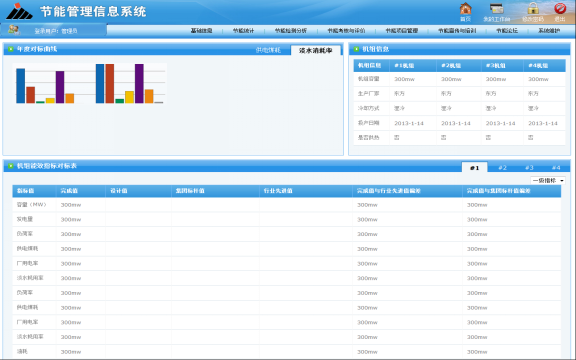Image resolution: width=576 pixels, height=360 pixels.
Task: Click the green icon beside 年度对标曲线
Action: click(11, 49)
